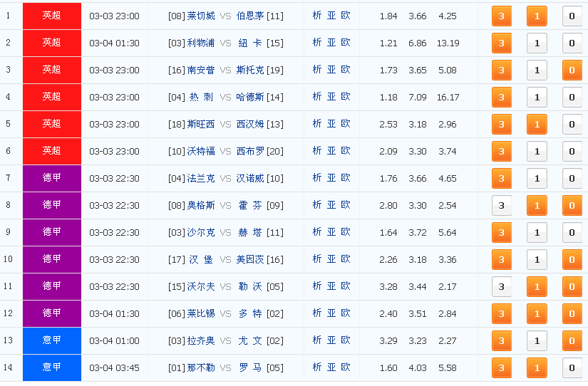Open the 尤文 team link
588x386 pixels.
[250, 340]
